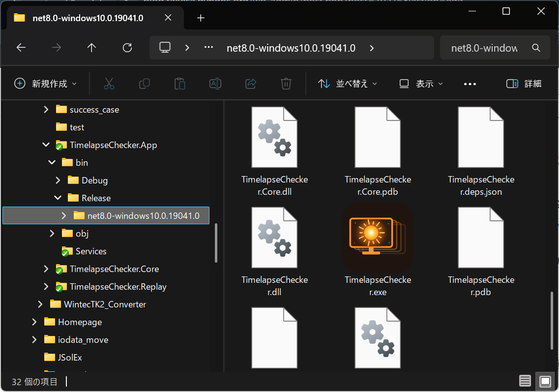Expand the Homepage folder
The width and height of the screenshot is (559, 392).
(34, 322)
